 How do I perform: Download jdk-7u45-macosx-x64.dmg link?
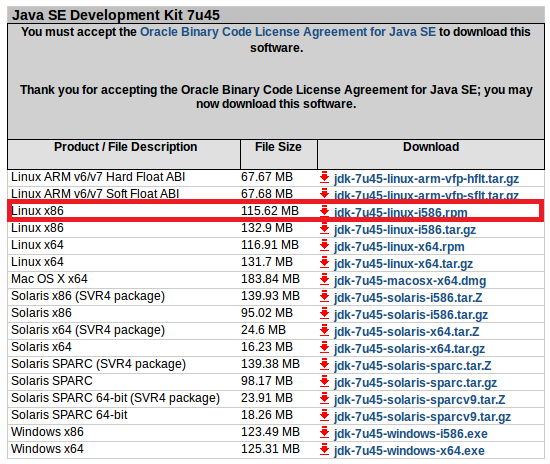pyautogui.click(x=410, y=281)
